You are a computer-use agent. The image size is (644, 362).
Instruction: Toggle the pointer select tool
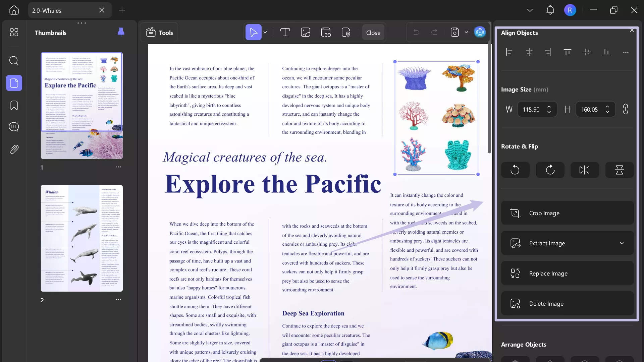click(x=253, y=33)
